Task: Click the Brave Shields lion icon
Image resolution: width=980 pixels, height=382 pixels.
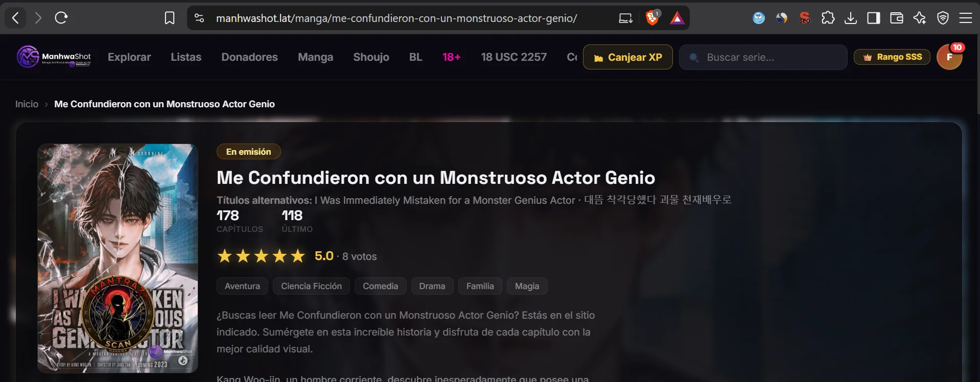Action: (x=652, y=18)
